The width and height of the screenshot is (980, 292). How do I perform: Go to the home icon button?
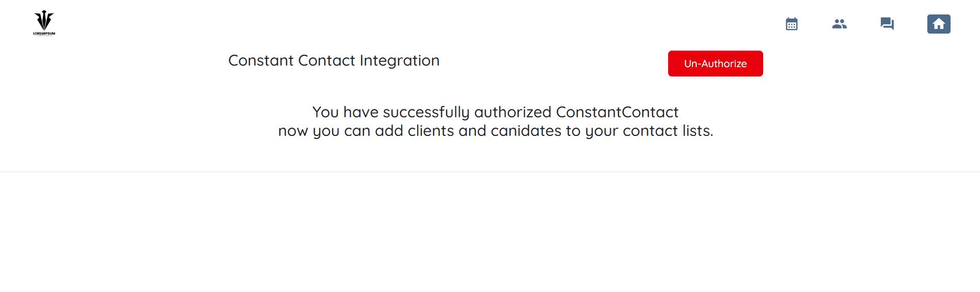pos(939,24)
